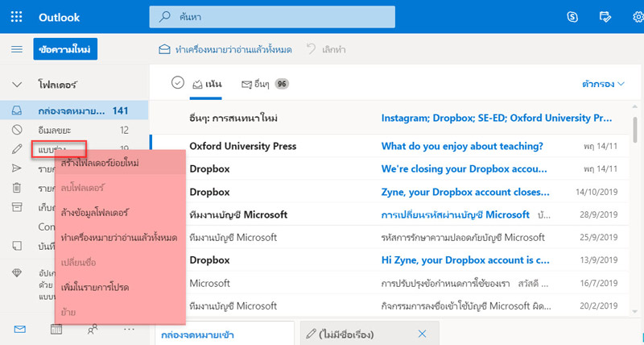This screenshot has height=345, width=644.
Task: Open the app launcher grid icon
Action: point(16,17)
